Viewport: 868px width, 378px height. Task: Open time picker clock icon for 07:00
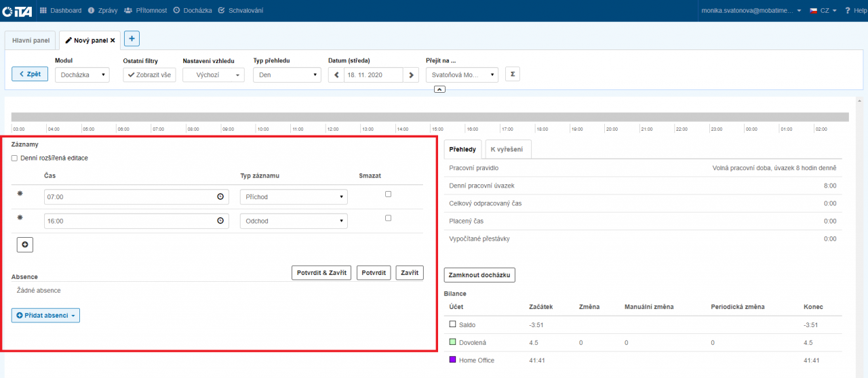pyautogui.click(x=220, y=197)
